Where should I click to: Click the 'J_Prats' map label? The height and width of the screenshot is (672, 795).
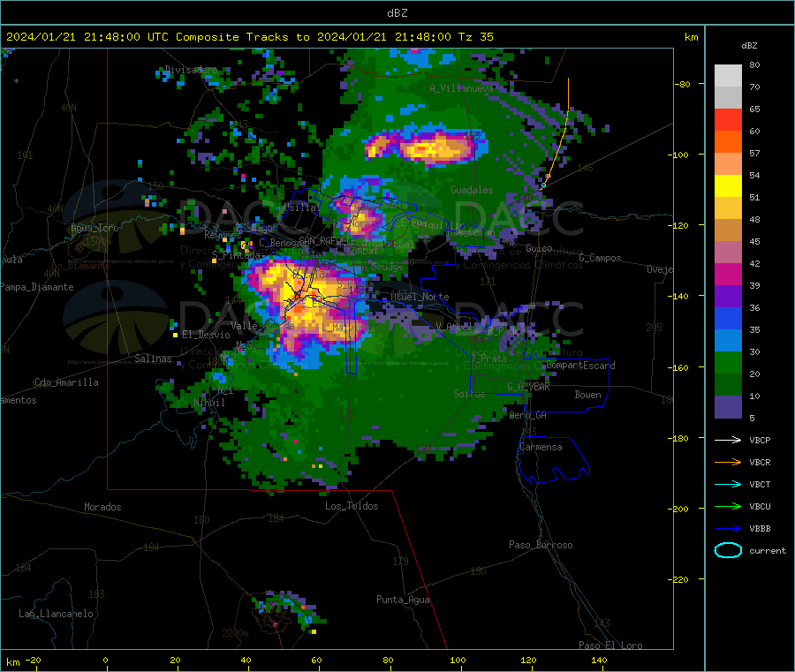(x=489, y=358)
